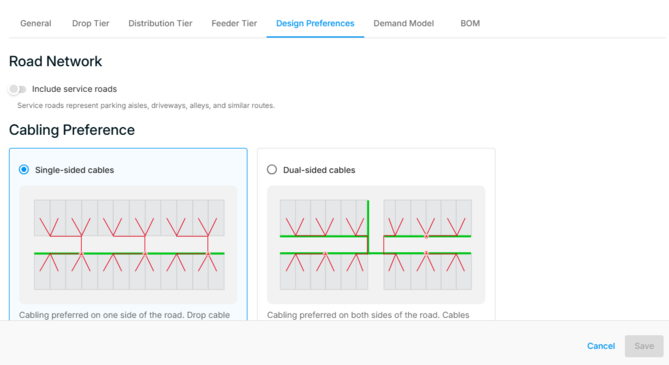
Task: Select Single-sided cables radio button
Action: coord(24,169)
